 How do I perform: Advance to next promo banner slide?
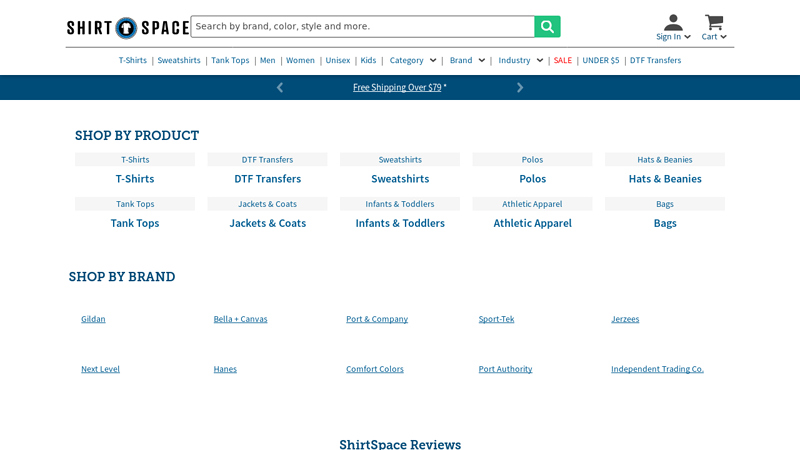click(520, 88)
